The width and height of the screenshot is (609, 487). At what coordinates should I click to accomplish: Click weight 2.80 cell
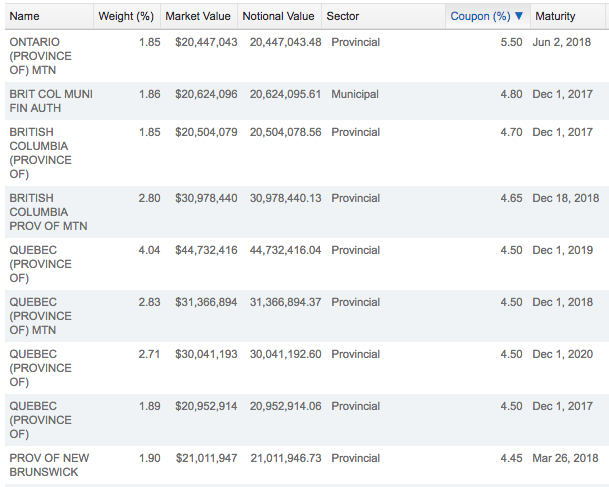tap(150, 198)
